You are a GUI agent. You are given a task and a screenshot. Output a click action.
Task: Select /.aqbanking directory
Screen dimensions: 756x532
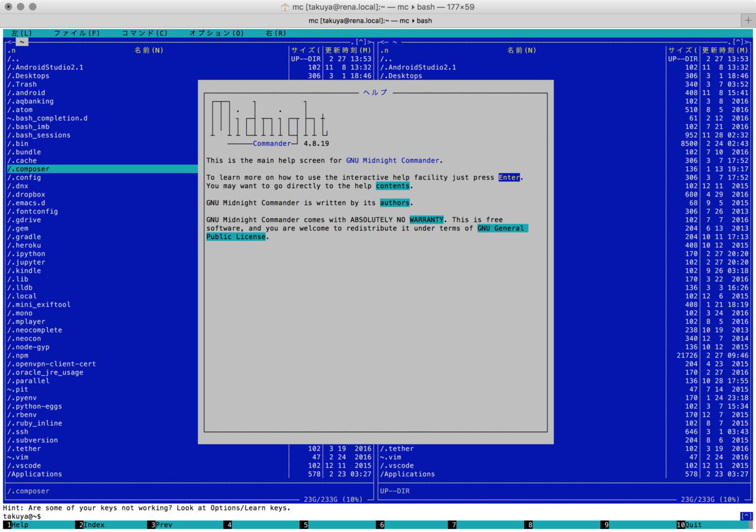coord(30,101)
